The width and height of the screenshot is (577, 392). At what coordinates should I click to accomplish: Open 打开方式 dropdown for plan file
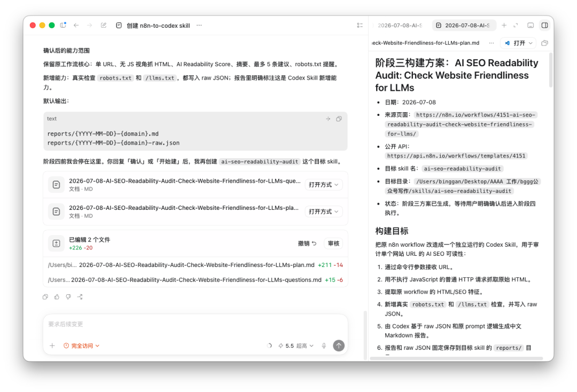click(x=323, y=211)
